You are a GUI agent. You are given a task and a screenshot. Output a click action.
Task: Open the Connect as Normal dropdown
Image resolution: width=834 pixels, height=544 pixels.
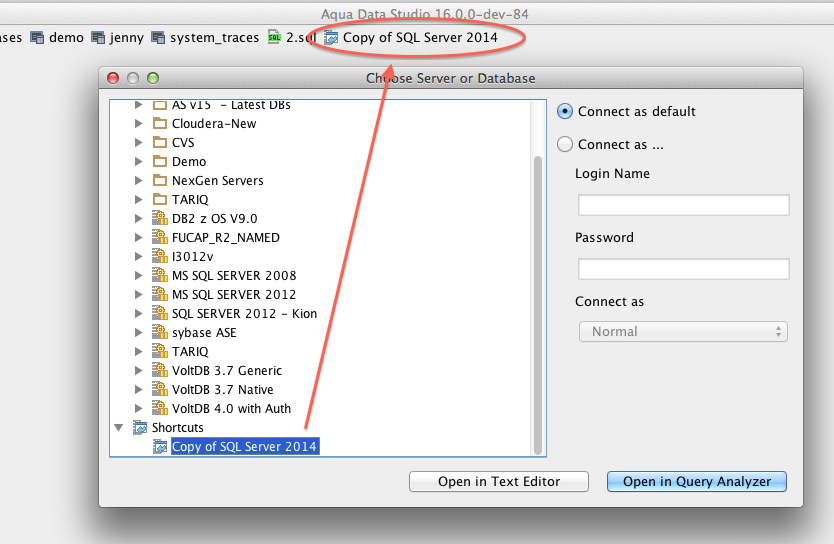pyautogui.click(x=683, y=332)
